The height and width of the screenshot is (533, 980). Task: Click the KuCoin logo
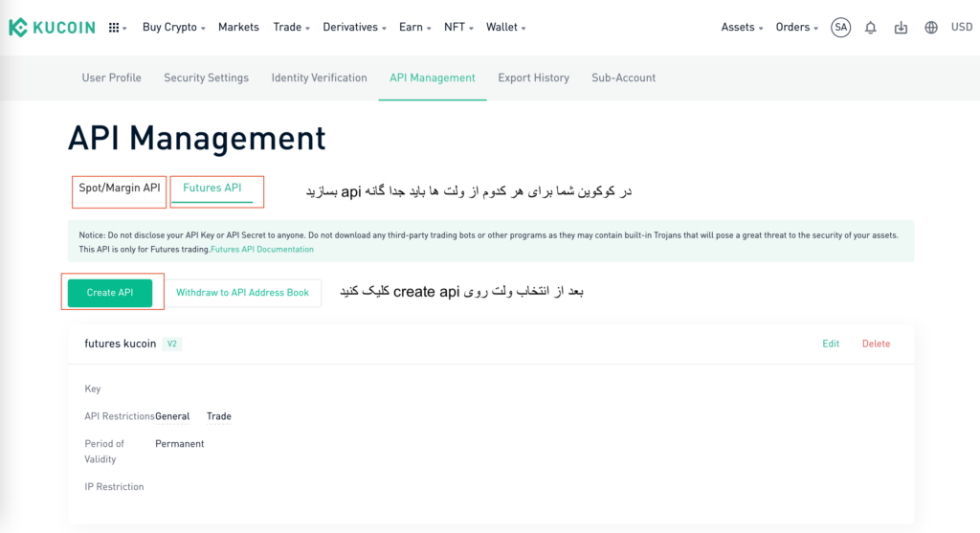[52, 28]
